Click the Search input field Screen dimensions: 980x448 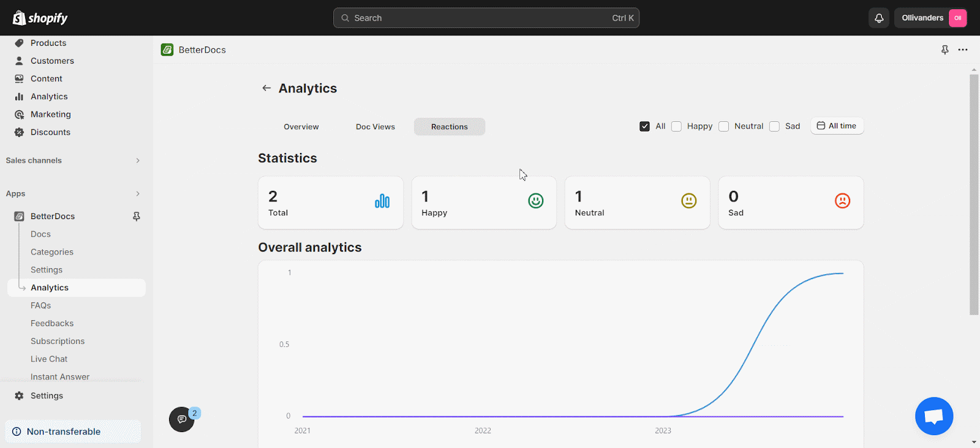click(486, 18)
